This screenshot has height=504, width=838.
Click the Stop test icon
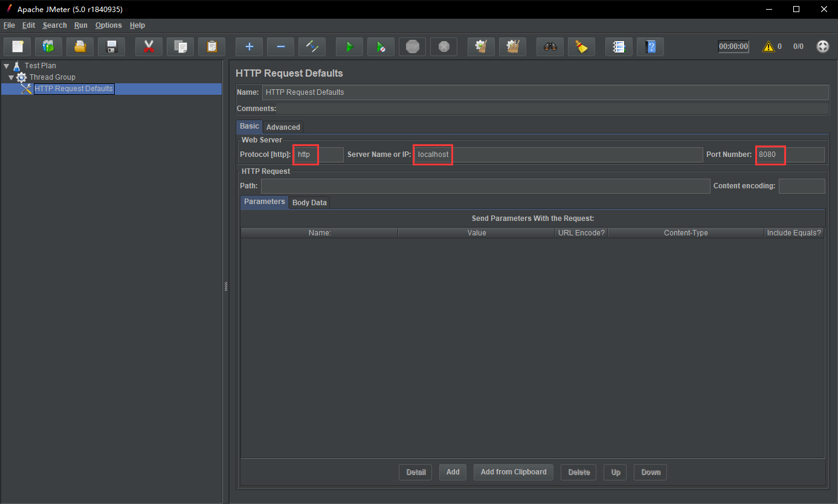(412, 46)
